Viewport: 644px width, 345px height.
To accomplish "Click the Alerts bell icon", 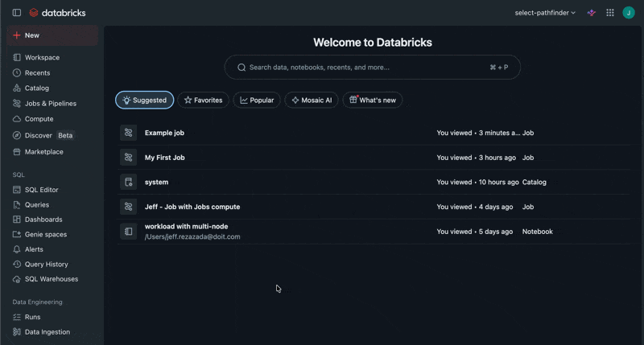I will [17, 249].
